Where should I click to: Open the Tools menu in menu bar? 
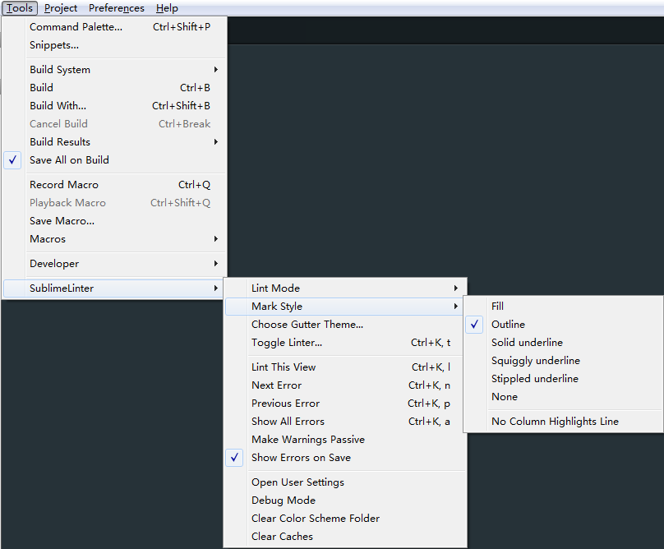(19, 8)
